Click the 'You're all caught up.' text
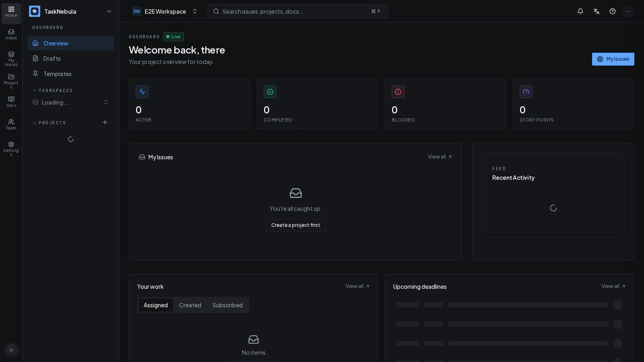 (296, 208)
